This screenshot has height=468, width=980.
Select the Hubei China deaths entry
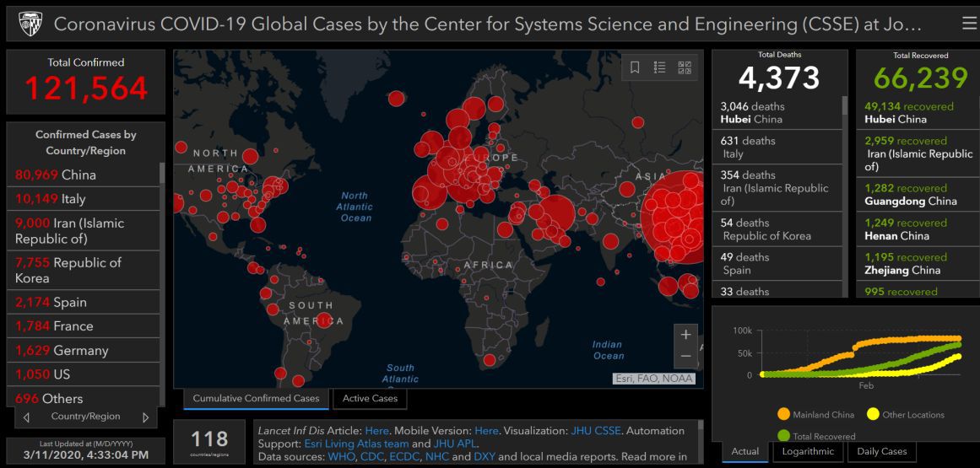pyautogui.click(x=777, y=112)
